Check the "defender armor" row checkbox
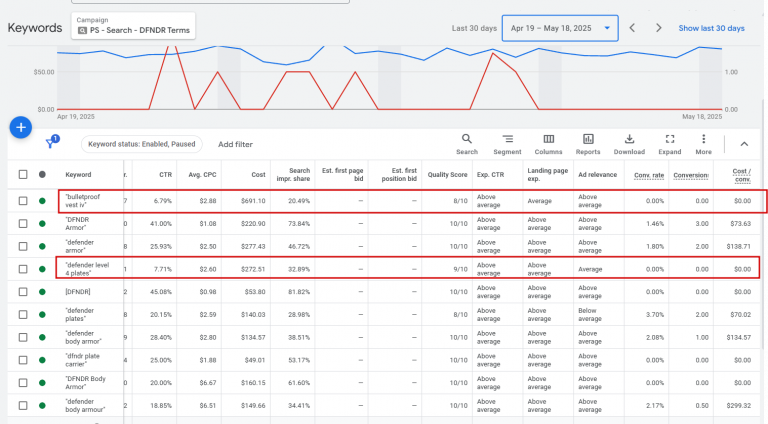 23,246
